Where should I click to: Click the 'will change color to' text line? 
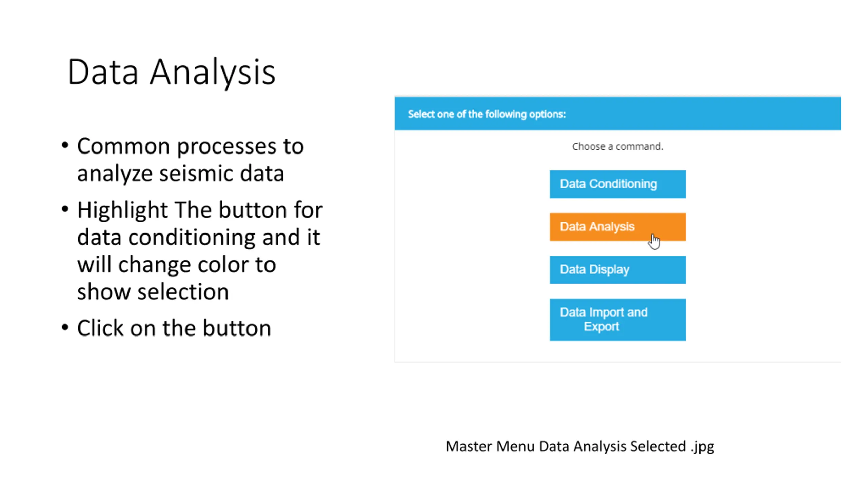click(176, 264)
